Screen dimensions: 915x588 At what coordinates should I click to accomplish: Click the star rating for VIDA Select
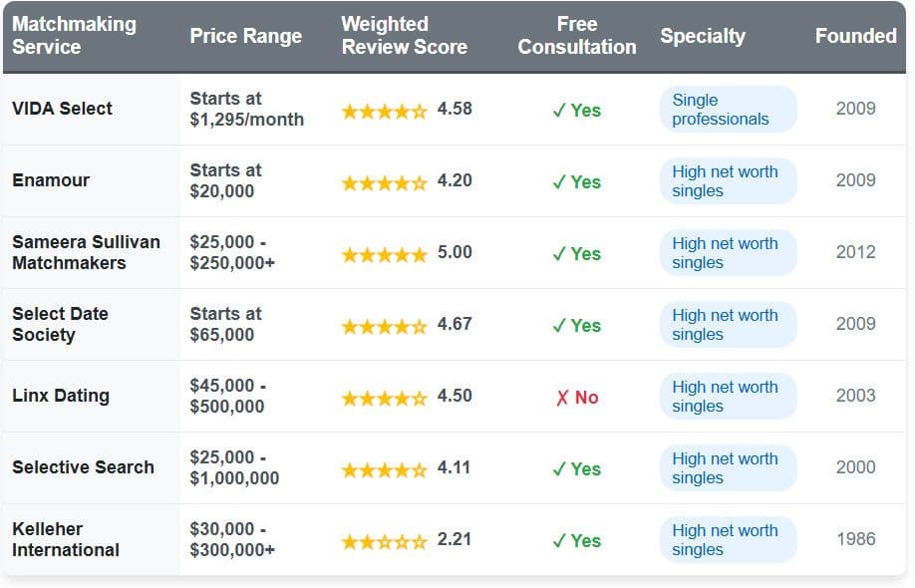pos(384,111)
